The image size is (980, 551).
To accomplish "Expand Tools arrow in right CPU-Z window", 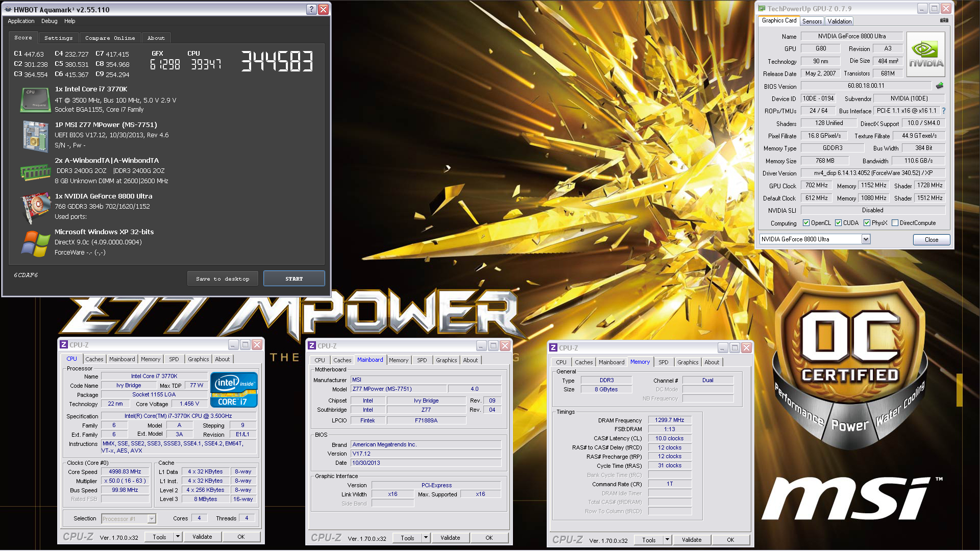I will click(667, 540).
